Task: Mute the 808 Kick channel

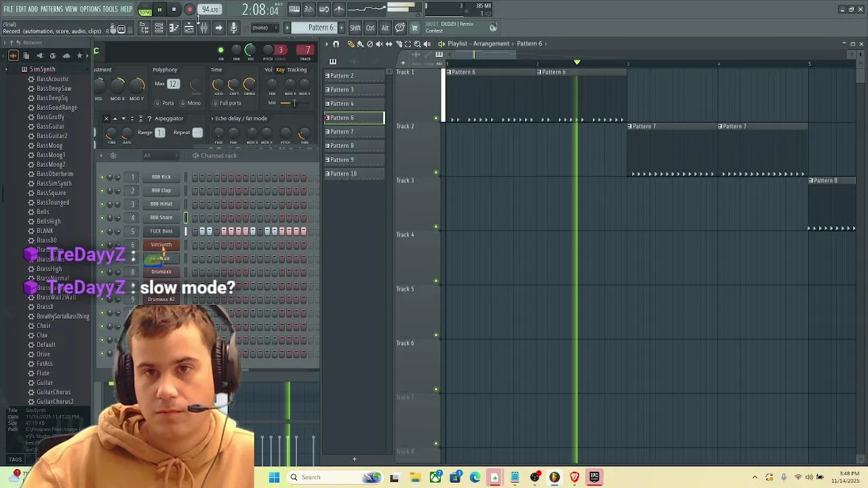Action: (102, 177)
